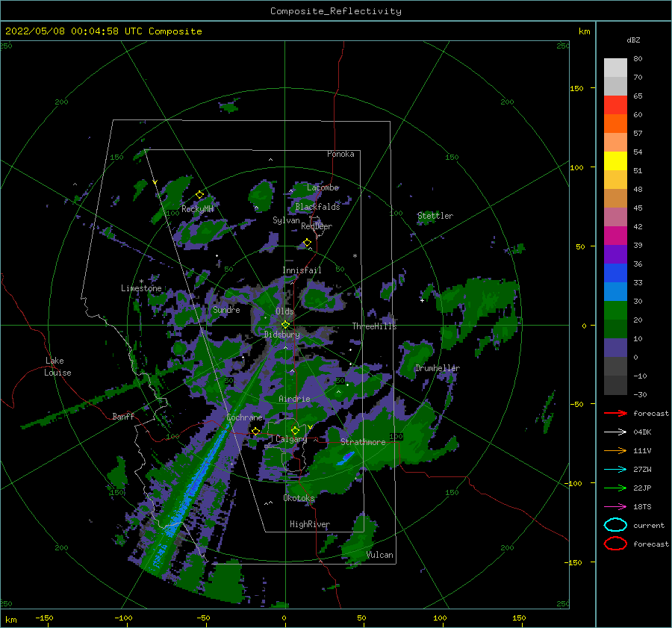
Task: Click the blue storm cell near Strathmore
Action: (x=346, y=458)
